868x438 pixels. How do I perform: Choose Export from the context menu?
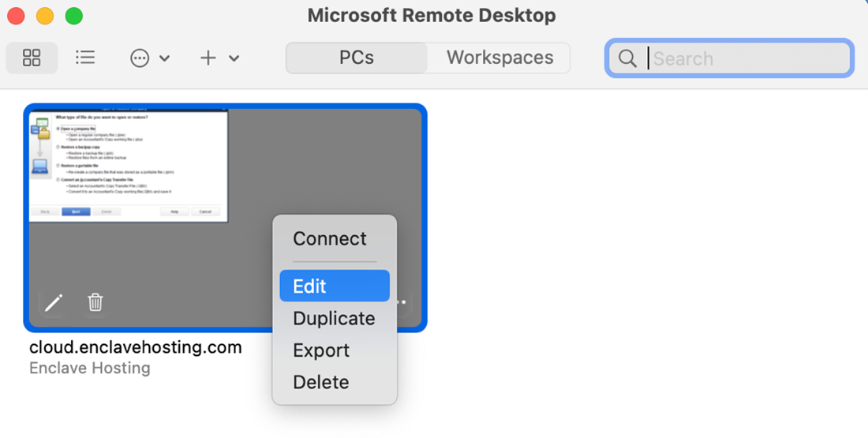335,350
